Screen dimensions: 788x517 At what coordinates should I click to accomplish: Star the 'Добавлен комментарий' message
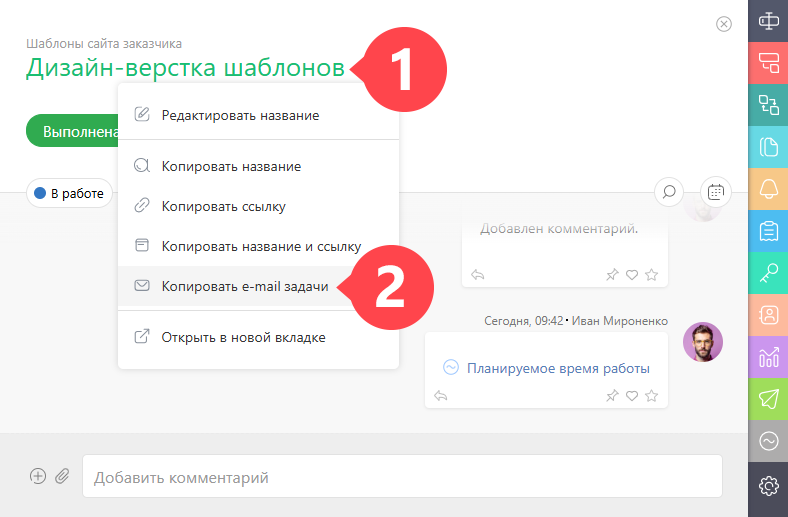(651, 274)
